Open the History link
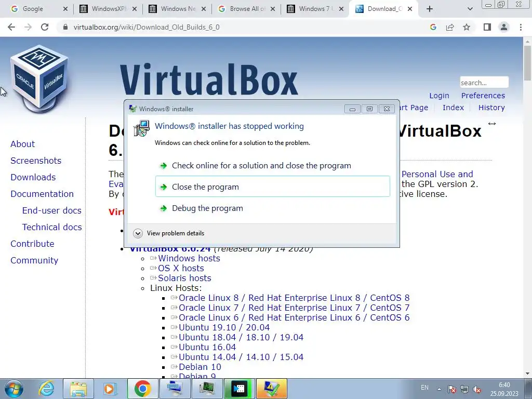Viewport: 532px width, 399px height. pyautogui.click(x=491, y=108)
